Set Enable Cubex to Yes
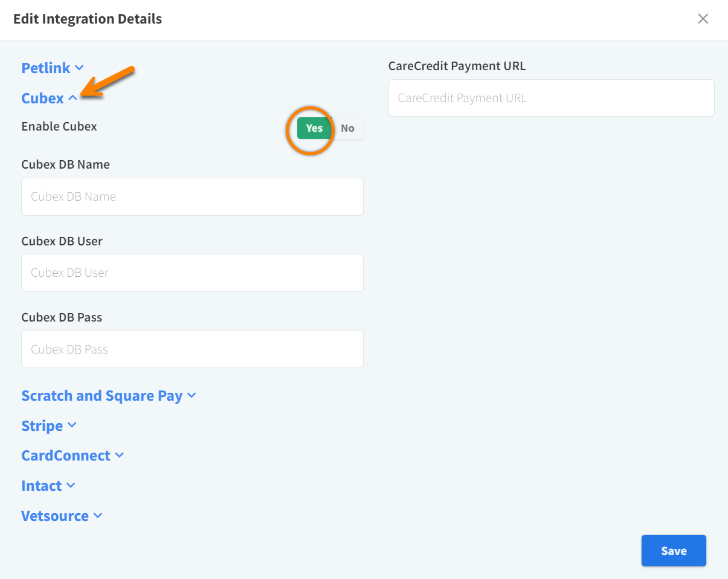728x579 pixels. click(314, 128)
